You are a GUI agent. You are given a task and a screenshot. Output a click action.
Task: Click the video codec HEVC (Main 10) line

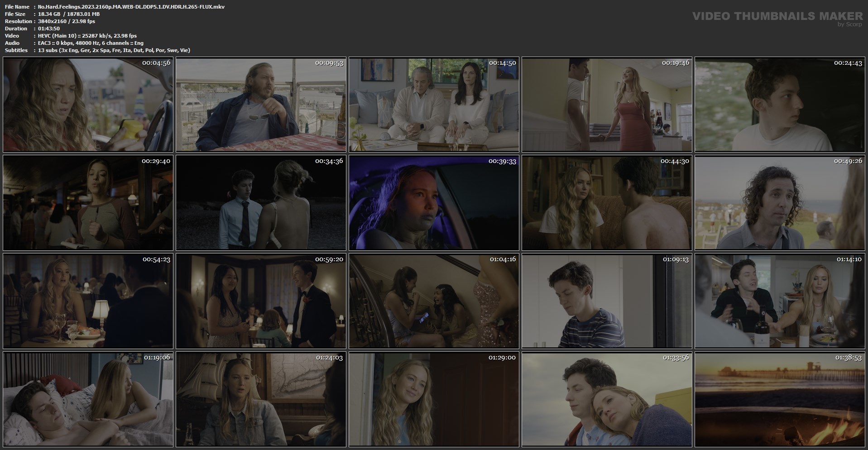point(87,36)
